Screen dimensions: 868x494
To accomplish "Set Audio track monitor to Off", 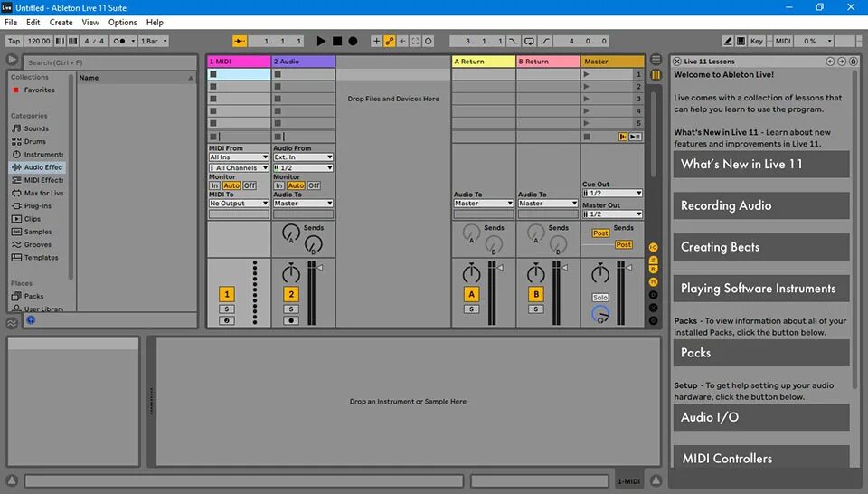I will 314,185.
